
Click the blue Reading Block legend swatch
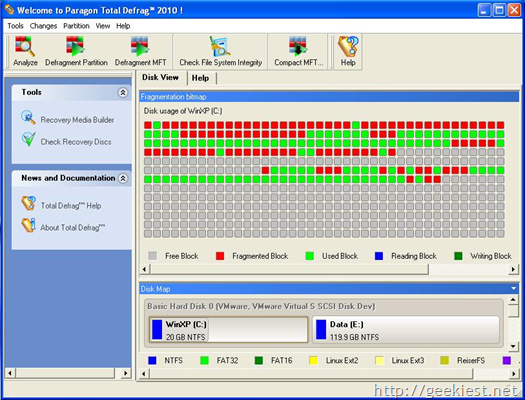click(x=379, y=256)
